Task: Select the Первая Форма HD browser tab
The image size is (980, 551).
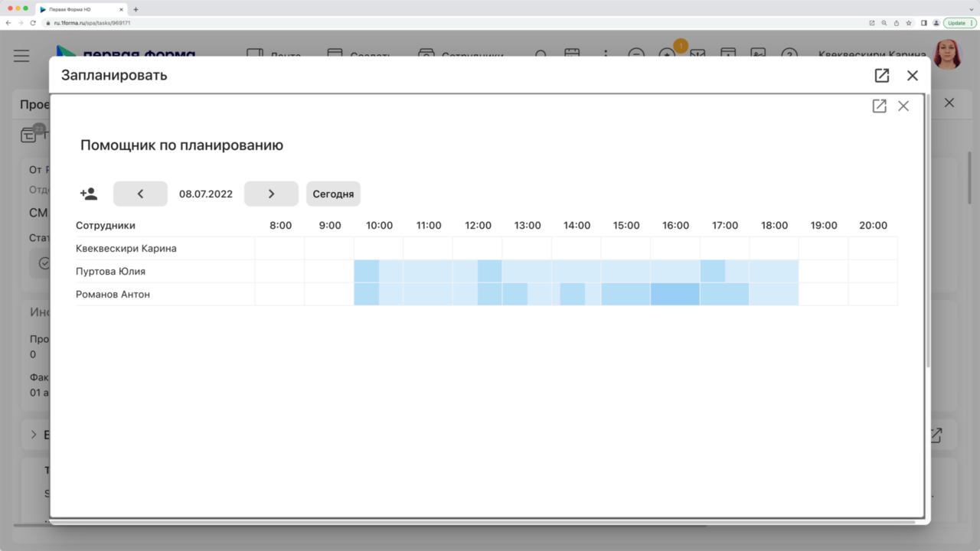Action: [x=83, y=9]
